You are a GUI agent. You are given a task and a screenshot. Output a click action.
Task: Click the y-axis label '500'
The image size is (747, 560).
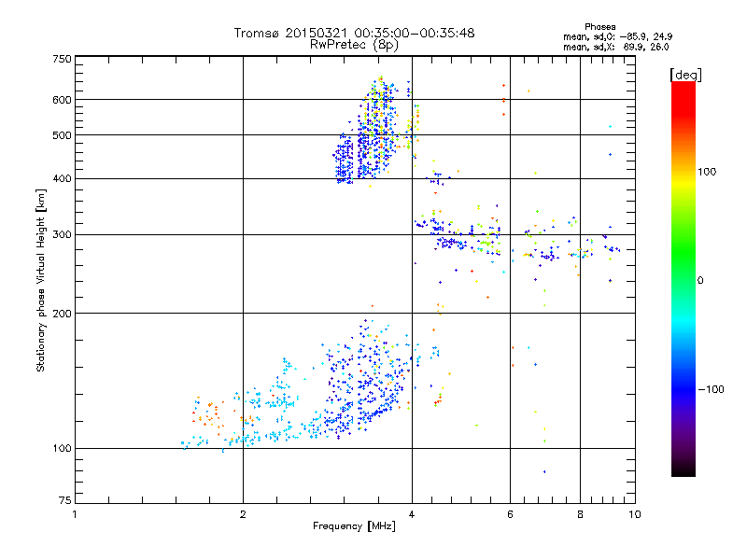pos(62,135)
